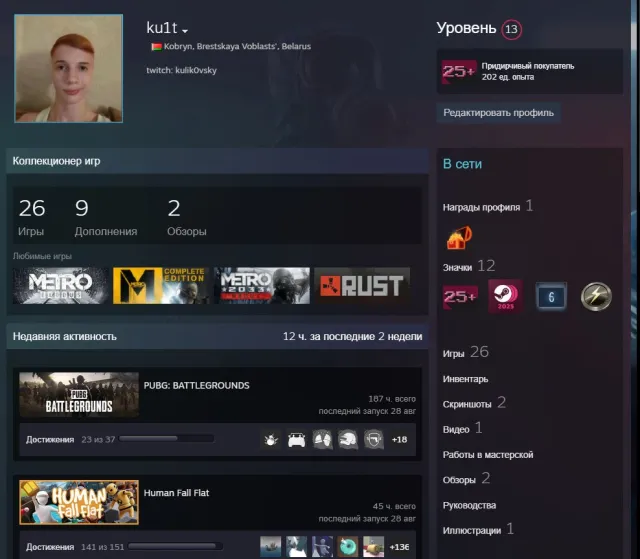Click twitch: kulik0vsky text

click(x=182, y=70)
